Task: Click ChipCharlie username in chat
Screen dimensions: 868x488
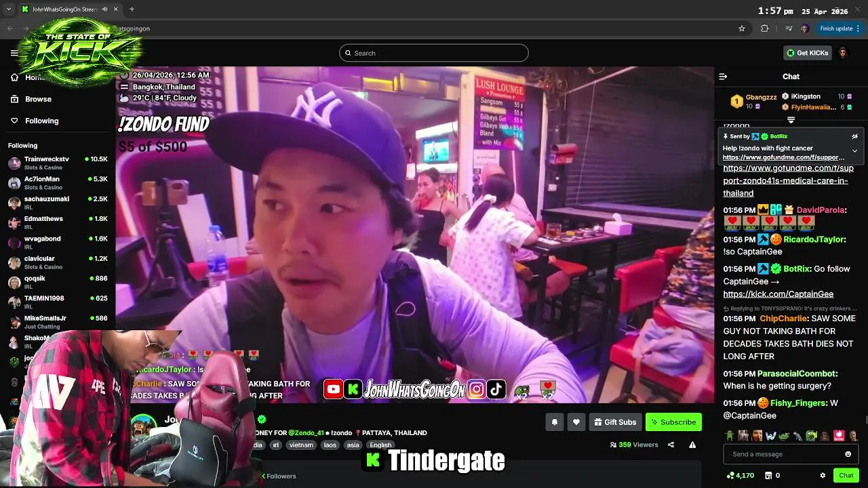Action: [783, 319]
